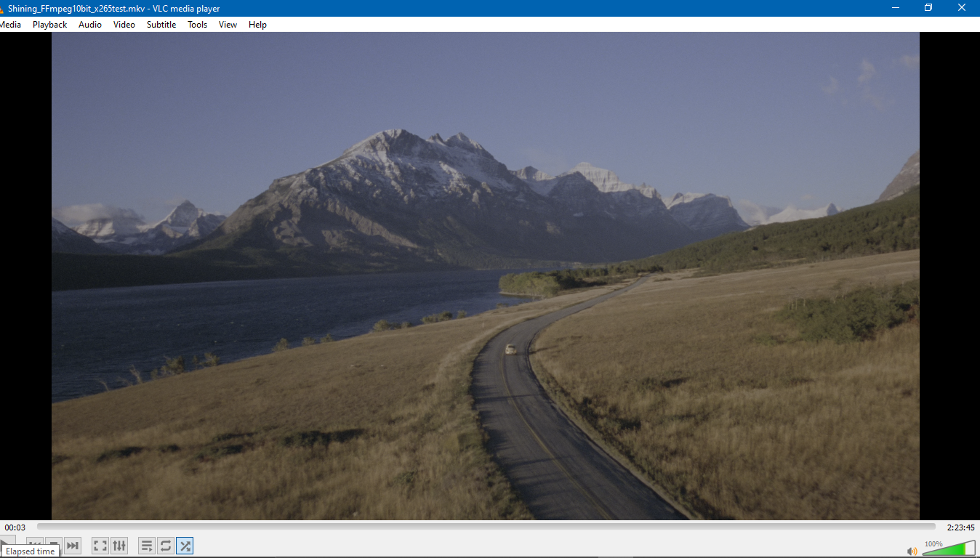Viewport: 980px width, 558px height.
Task: Toggle the loop/repeat mode button
Action: [166, 546]
